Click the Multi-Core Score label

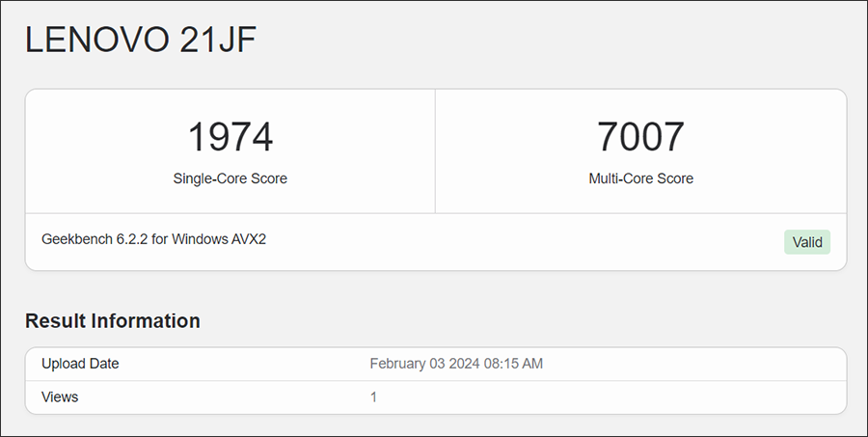tap(641, 178)
